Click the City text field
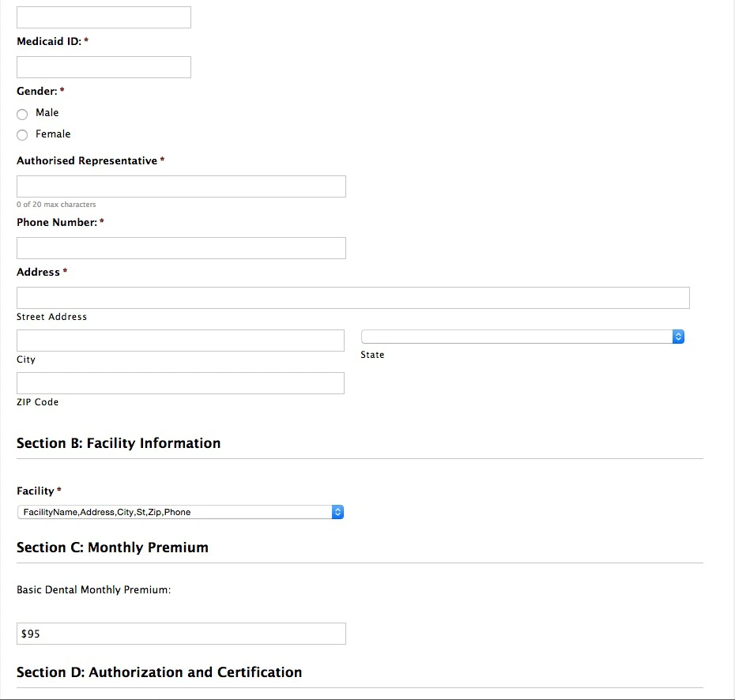 coord(180,341)
